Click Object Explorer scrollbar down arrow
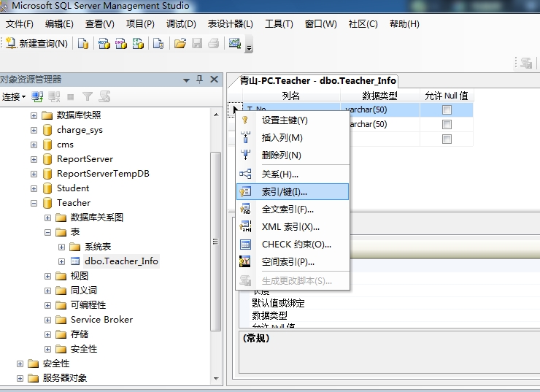The image size is (540, 392). [x=216, y=378]
